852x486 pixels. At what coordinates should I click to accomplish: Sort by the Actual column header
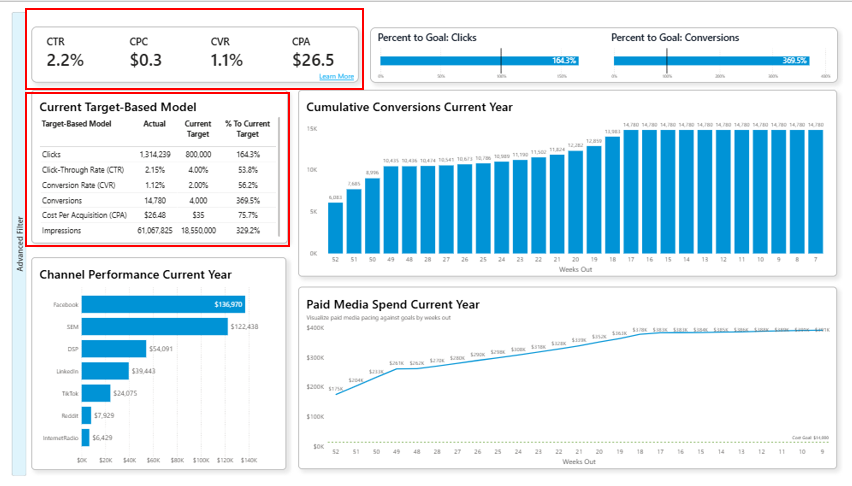154,124
